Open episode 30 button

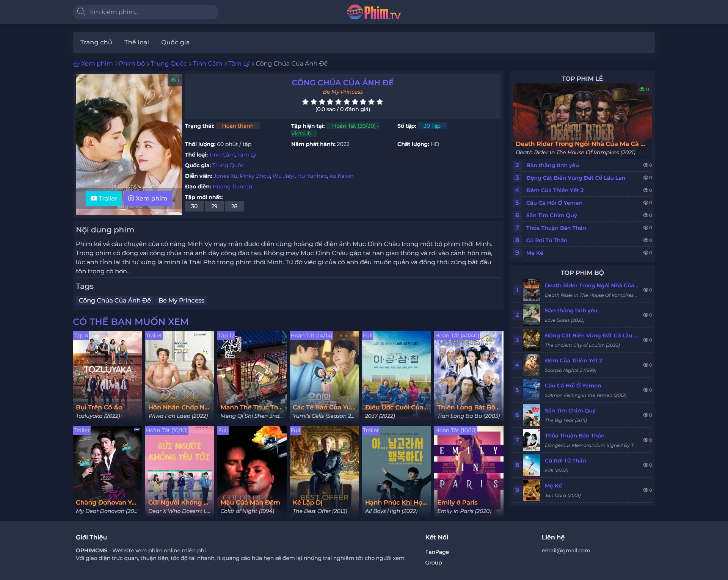coord(194,206)
